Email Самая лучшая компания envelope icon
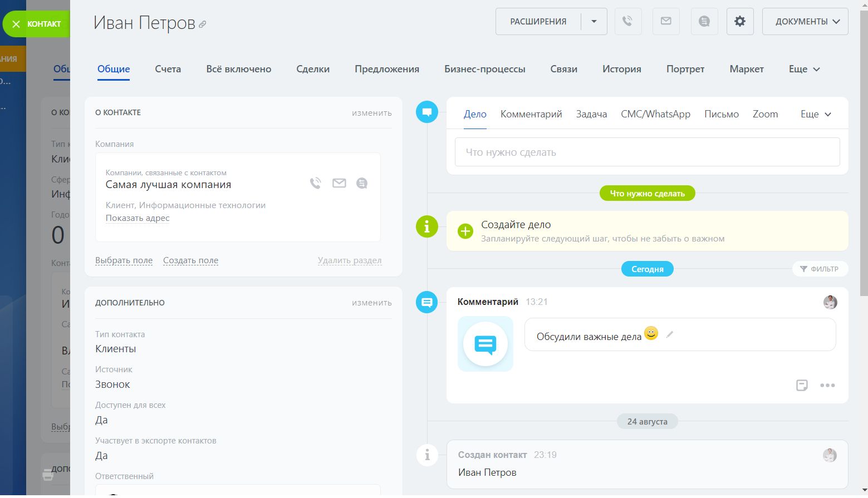 point(339,183)
